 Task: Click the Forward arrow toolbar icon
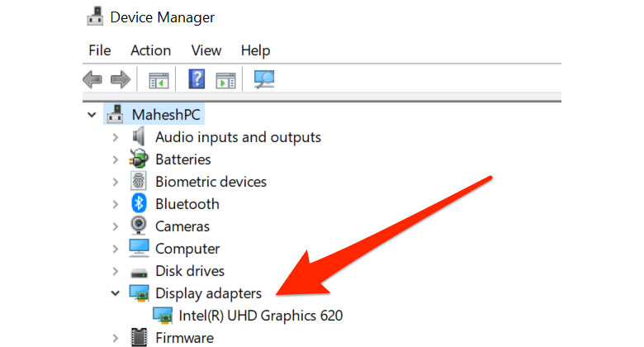click(x=121, y=79)
